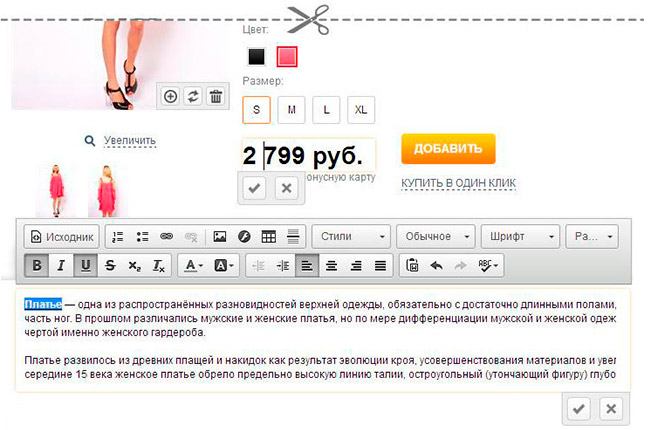650x430 pixels.
Task: Click the unlink icon
Action: 191,237
